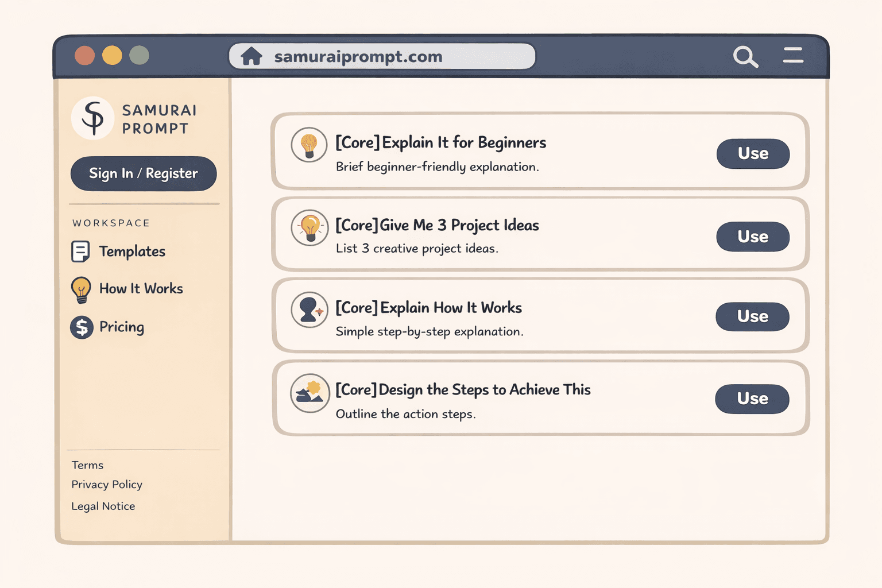Click the home icon in address bar
The width and height of the screenshot is (882, 588).
click(x=252, y=56)
